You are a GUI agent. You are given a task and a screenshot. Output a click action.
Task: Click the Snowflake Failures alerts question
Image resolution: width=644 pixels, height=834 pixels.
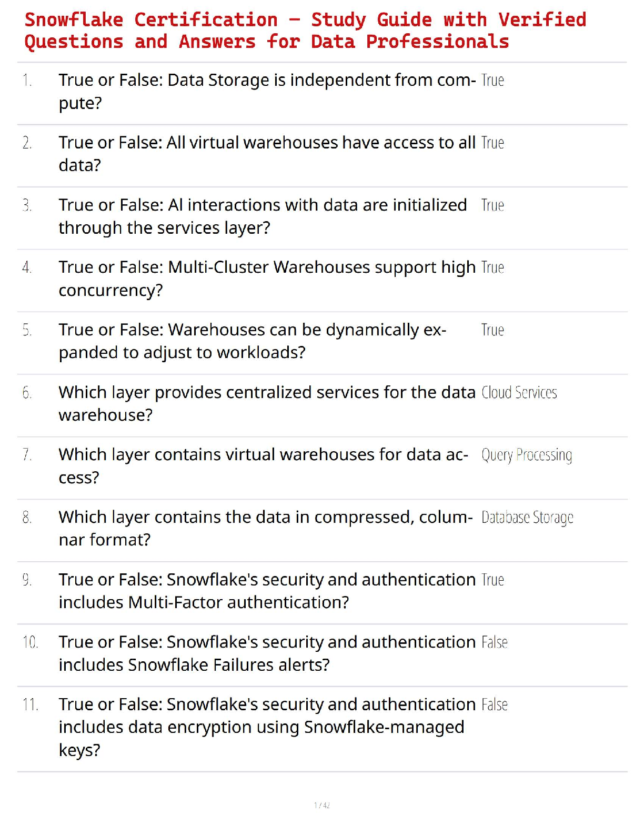[267, 653]
